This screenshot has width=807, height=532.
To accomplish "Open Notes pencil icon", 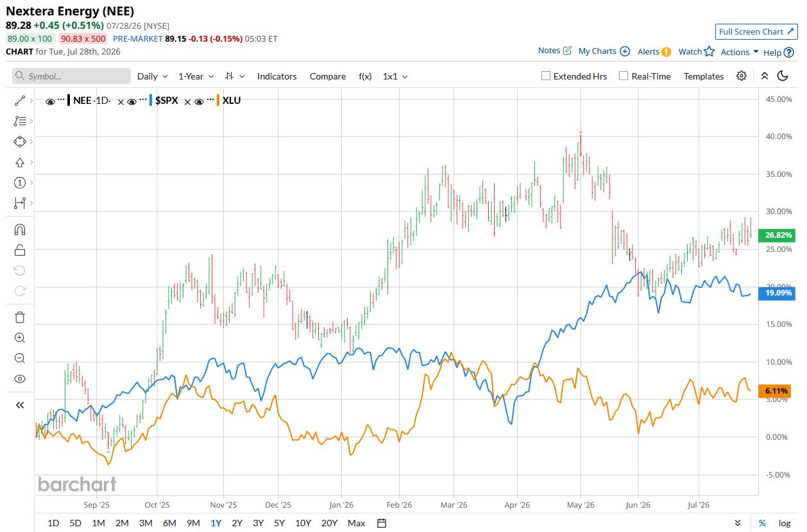I will click(x=567, y=51).
